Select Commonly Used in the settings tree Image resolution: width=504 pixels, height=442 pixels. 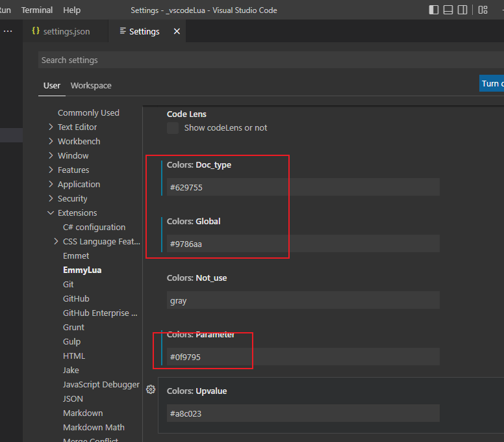pyautogui.click(x=88, y=113)
